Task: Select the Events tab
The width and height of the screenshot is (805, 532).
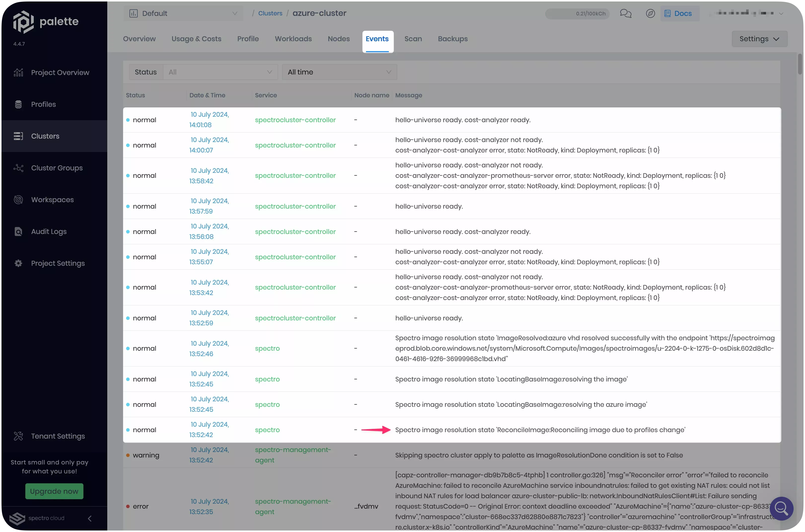Action: click(377, 39)
